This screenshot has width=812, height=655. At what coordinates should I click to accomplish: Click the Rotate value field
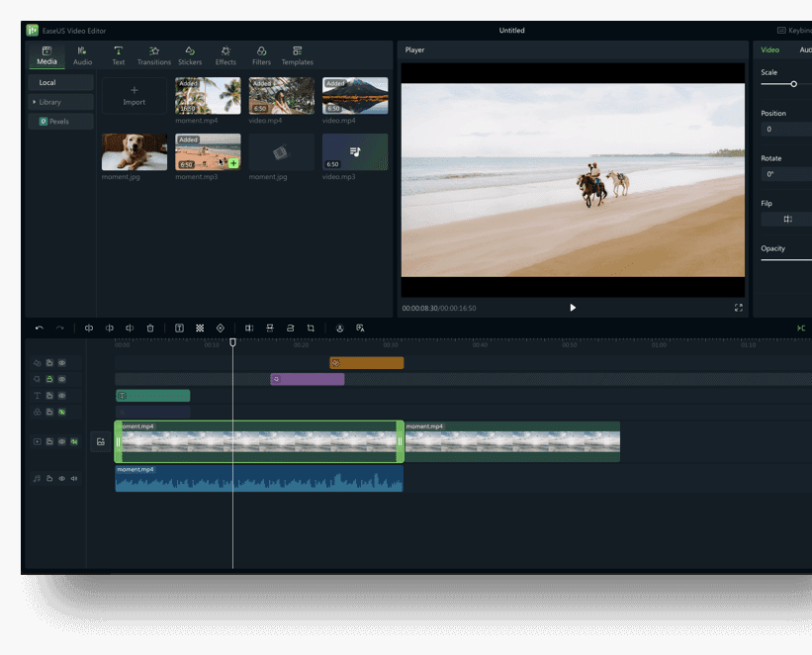tap(786, 174)
